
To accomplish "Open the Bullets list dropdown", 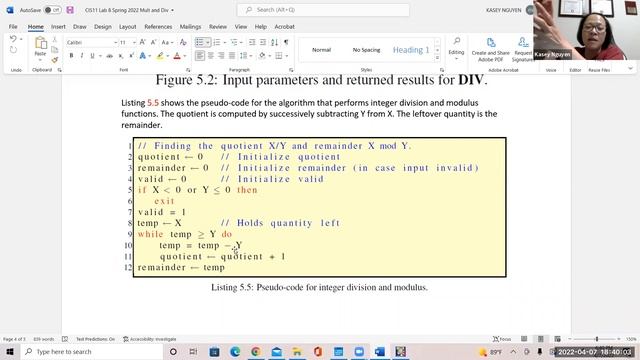I will click(x=207, y=42).
